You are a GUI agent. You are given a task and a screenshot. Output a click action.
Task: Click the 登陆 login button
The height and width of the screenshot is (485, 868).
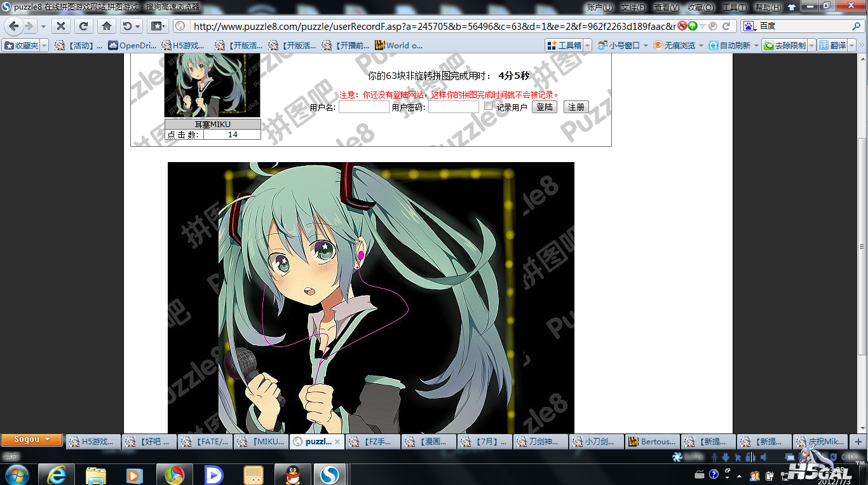click(545, 107)
